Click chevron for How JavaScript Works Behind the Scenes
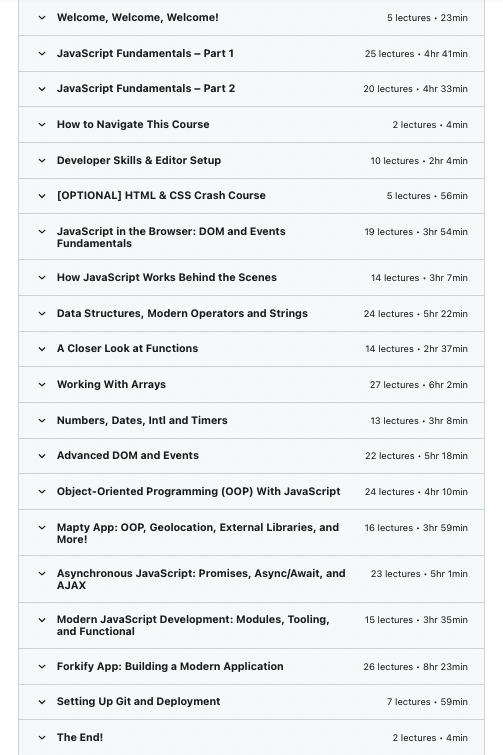Image resolution: width=503 pixels, height=755 pixels. click(42, 278)
